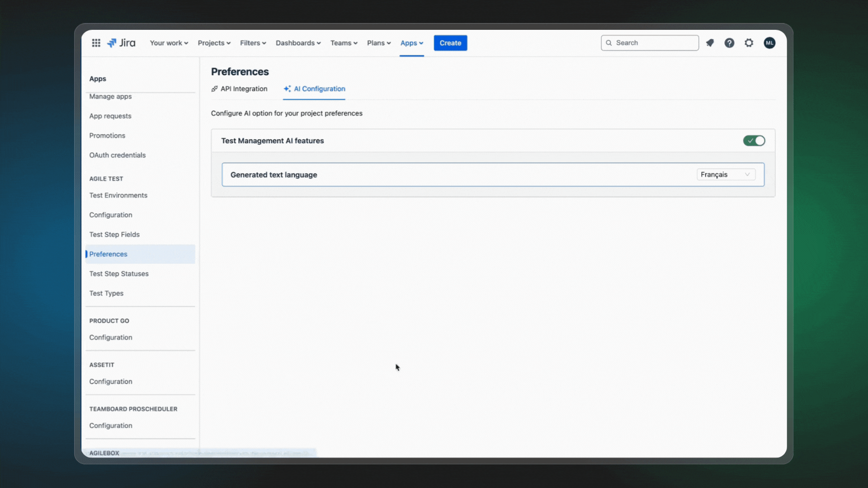Viewport: 868px width, 488px height.
Task: Open the ML profile avatar
Action: click(x=769, y=43)
